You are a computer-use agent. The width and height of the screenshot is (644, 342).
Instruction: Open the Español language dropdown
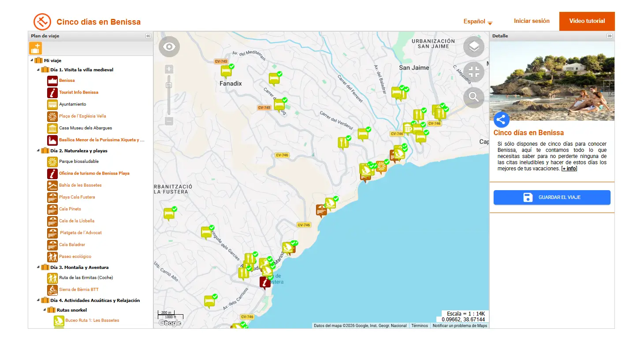[478, 22]
